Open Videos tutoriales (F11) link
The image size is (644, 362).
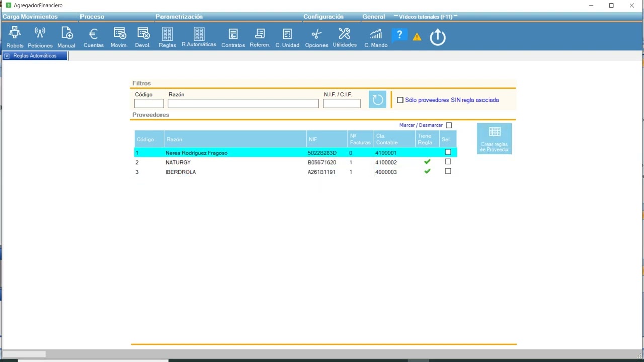(426, 17)
